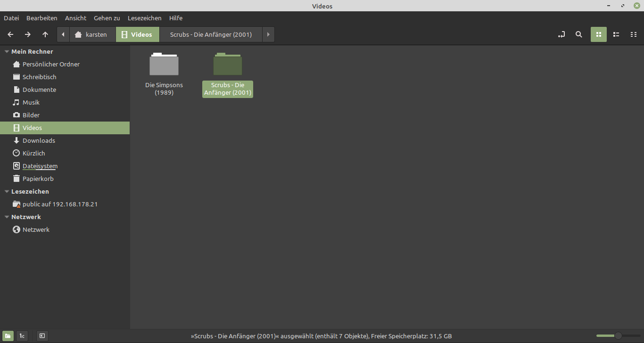The image size is (644, 343).
Task: Open the Bearbeiten menu
Action: (x=42, y=18)
